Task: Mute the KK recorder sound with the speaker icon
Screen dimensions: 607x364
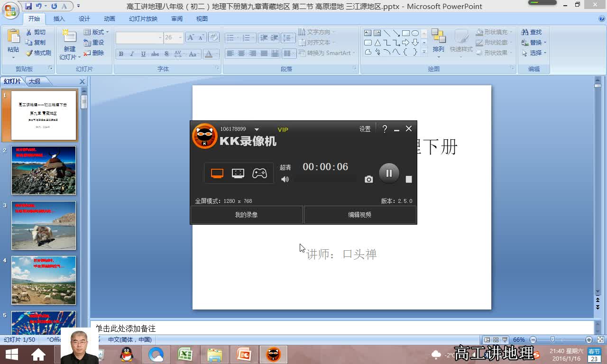Action: point(285,179)
